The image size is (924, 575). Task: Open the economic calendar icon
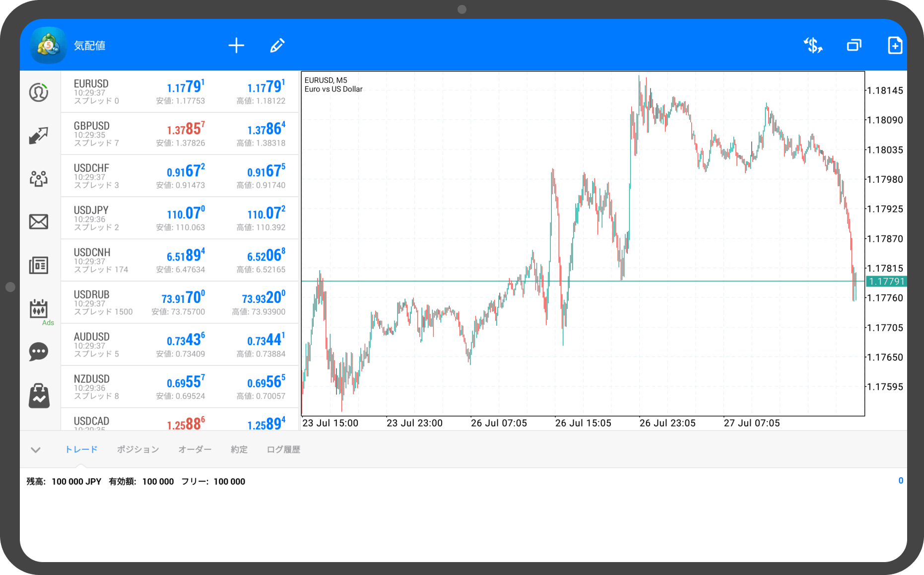click(x=39, y=309)
